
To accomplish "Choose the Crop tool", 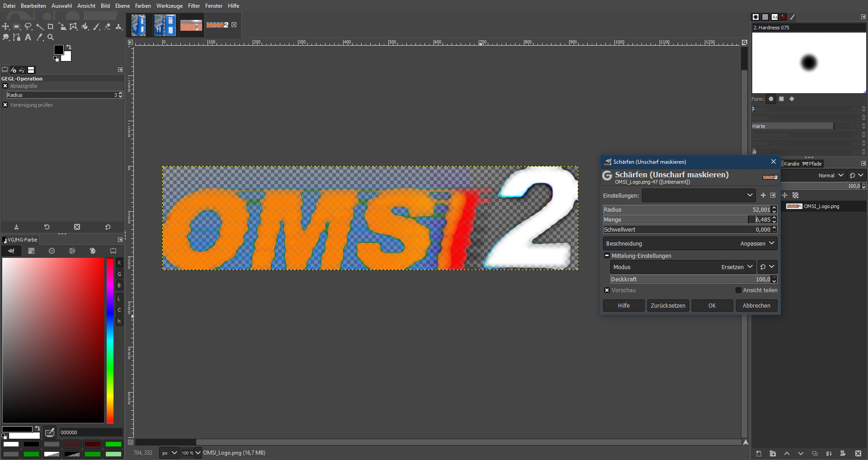I will coord(51,27).
